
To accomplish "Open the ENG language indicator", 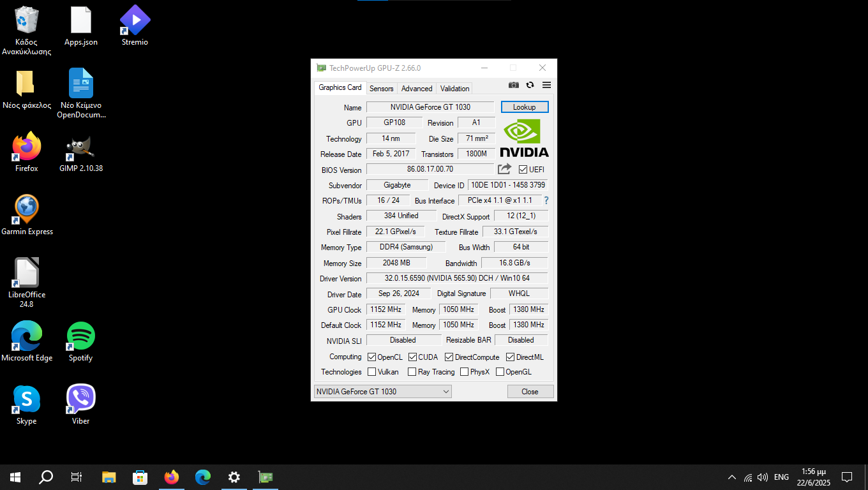I will tap(781, 477).
